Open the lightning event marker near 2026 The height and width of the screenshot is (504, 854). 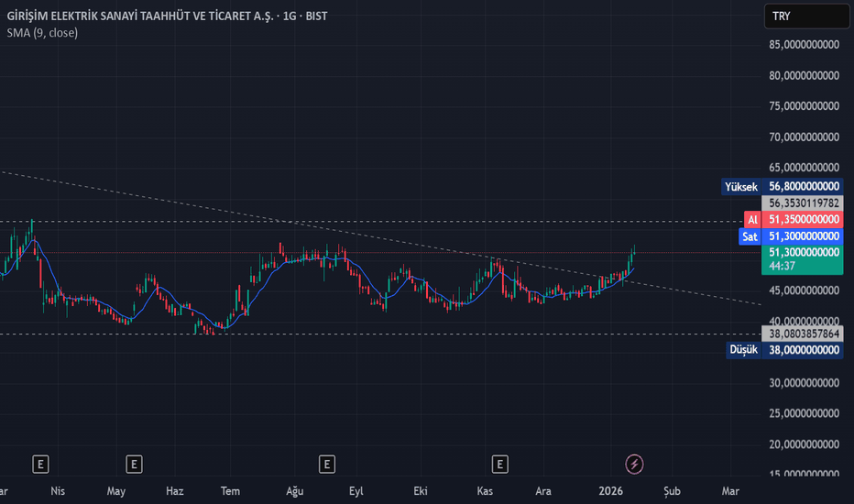(x=634, y=465)
